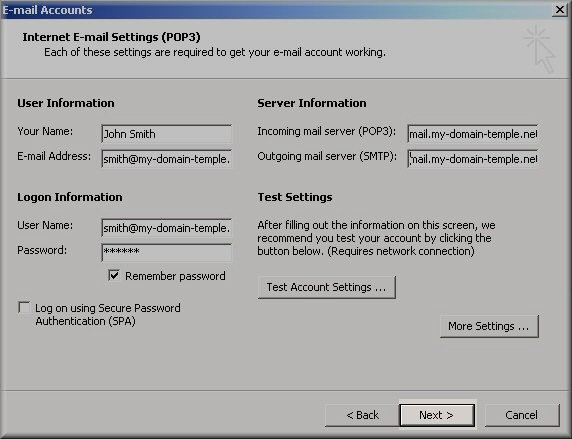Close the E-mail Accounts dialog
This screenshot has width=572, height=439.
(x=560, y=9)
